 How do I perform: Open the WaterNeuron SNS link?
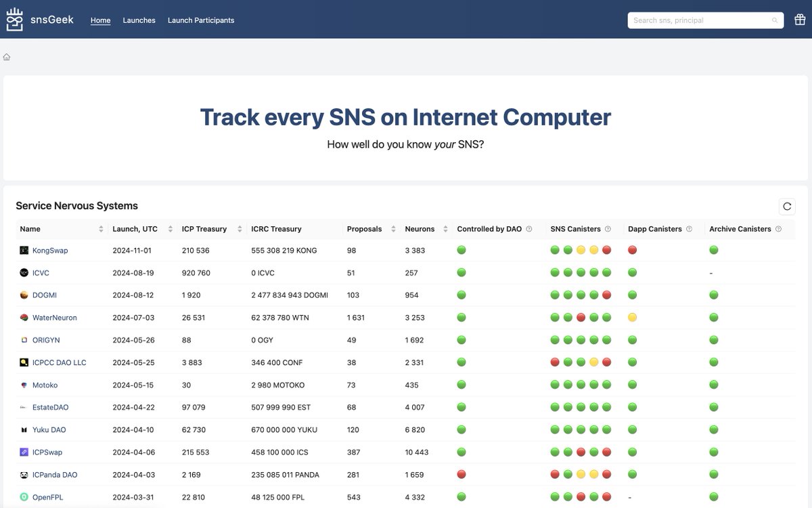click(x=55, y=318)
